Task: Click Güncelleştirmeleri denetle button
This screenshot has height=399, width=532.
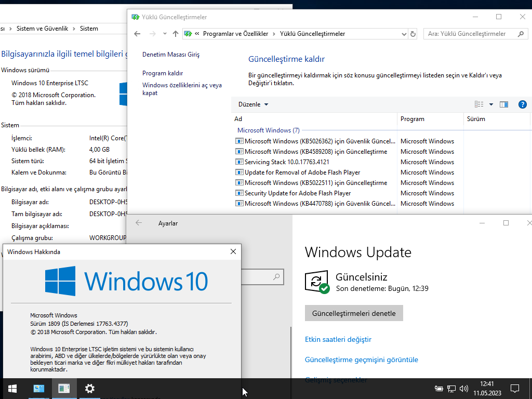Action: 354,313
